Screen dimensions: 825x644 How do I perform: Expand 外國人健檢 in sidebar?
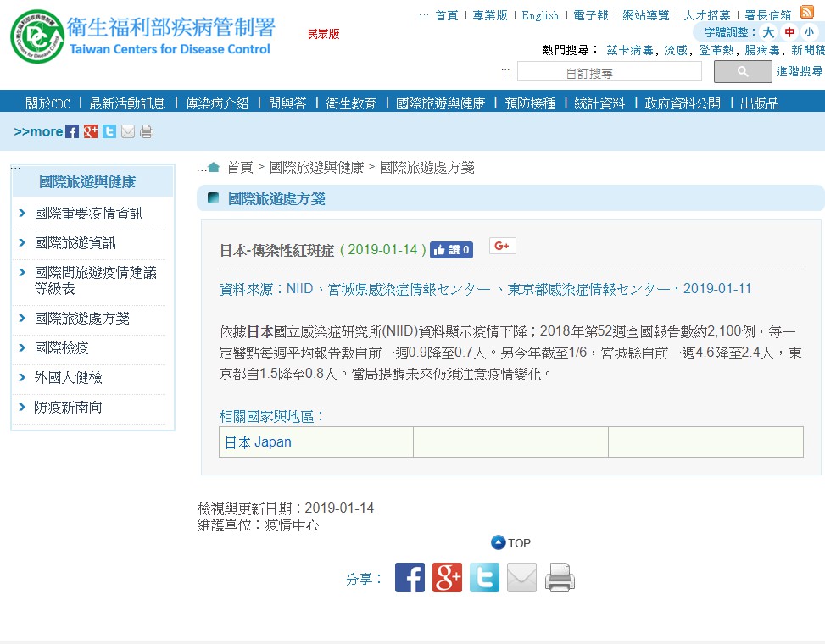(x=68, y=377)
